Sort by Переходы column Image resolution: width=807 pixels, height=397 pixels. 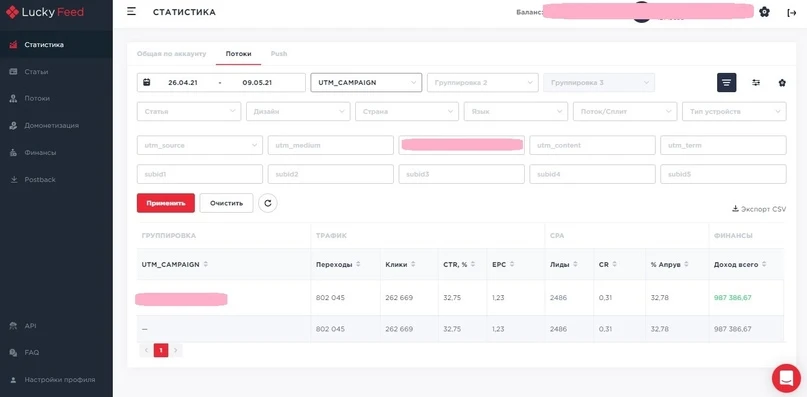(358, 264)
